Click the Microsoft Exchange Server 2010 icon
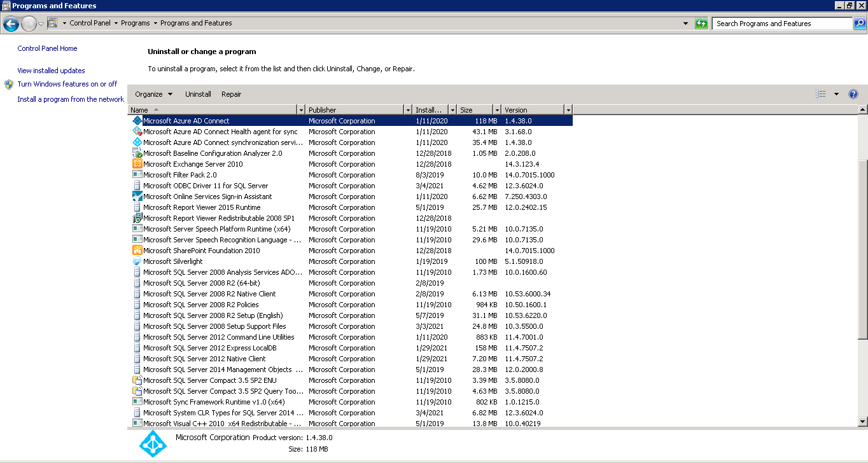868x463 pixels. 137,164
